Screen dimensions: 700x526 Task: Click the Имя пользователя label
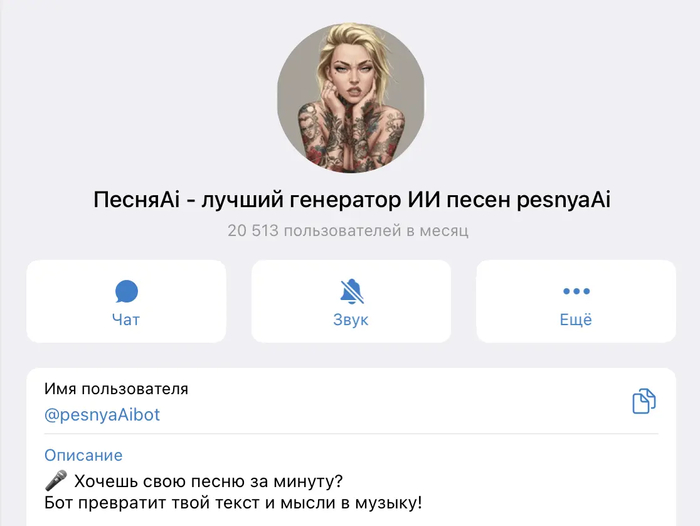pyautogui.click(x=116, y=389)
